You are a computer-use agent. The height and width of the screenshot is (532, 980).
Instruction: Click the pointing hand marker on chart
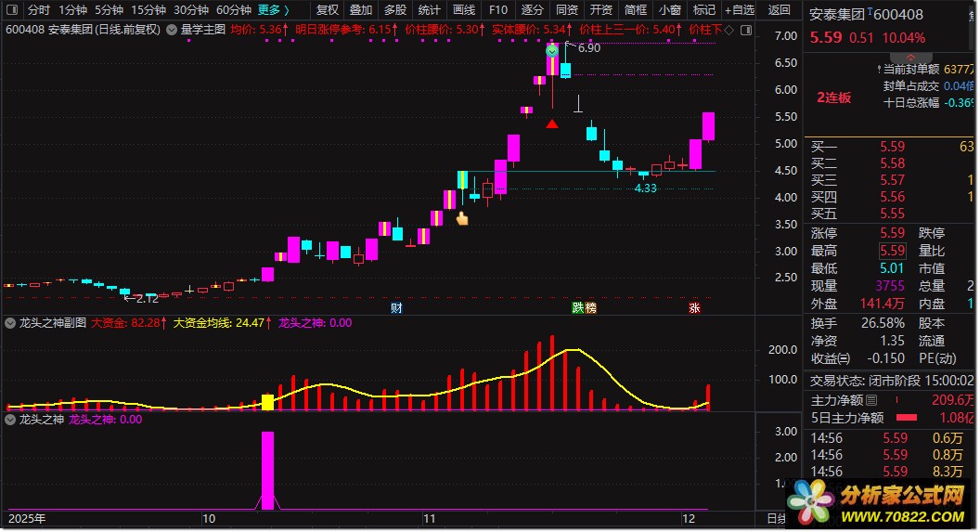[x=462, y=218]
